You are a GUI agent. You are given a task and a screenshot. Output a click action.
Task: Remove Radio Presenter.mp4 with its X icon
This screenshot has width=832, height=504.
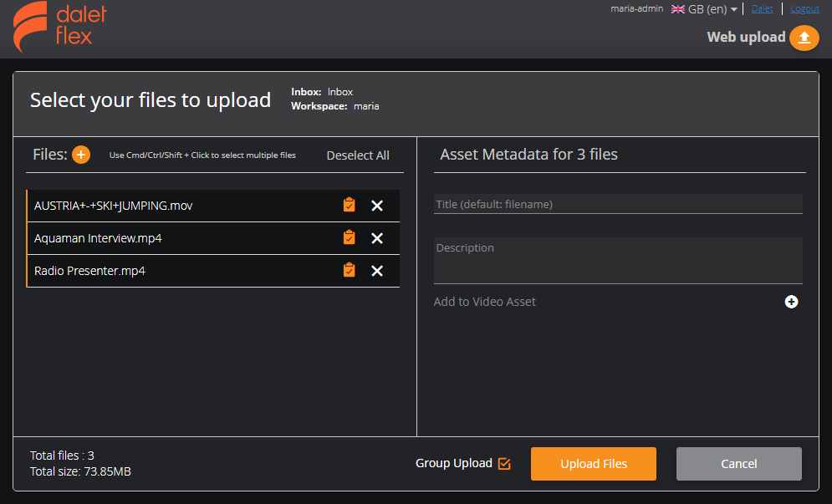[x=377, y=270]
